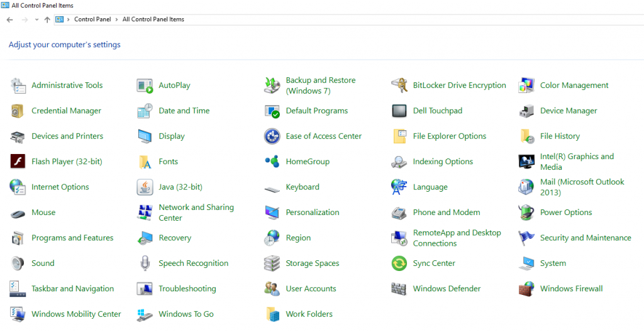Open the Color Management icon
This screenshot has width=644, height=332.
tap(526, 86)
